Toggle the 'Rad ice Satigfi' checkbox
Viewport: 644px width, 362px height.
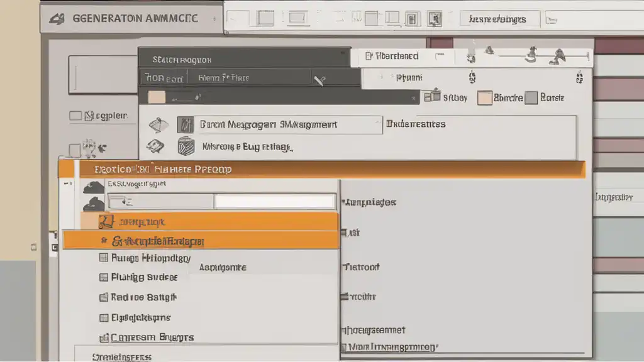tap(104, 297)
